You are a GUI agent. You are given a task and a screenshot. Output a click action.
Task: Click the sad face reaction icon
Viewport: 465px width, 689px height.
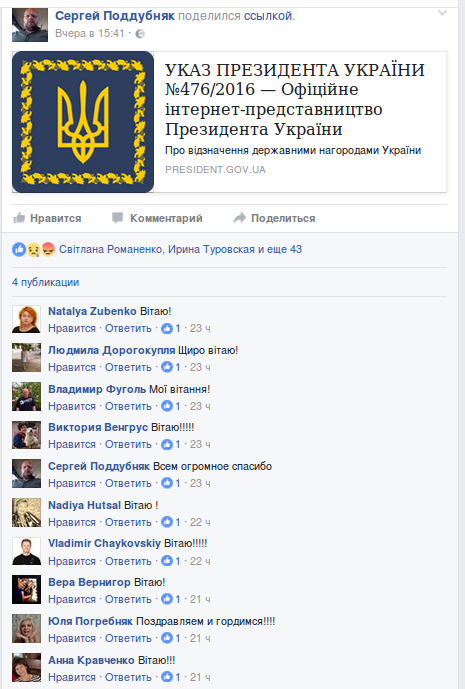34,250
